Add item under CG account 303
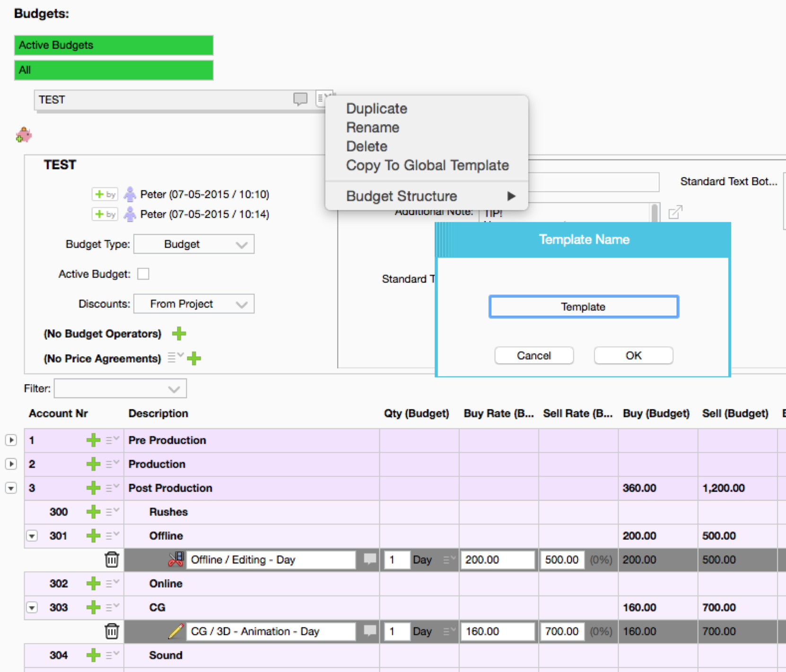786x672 pixels. 93,607
